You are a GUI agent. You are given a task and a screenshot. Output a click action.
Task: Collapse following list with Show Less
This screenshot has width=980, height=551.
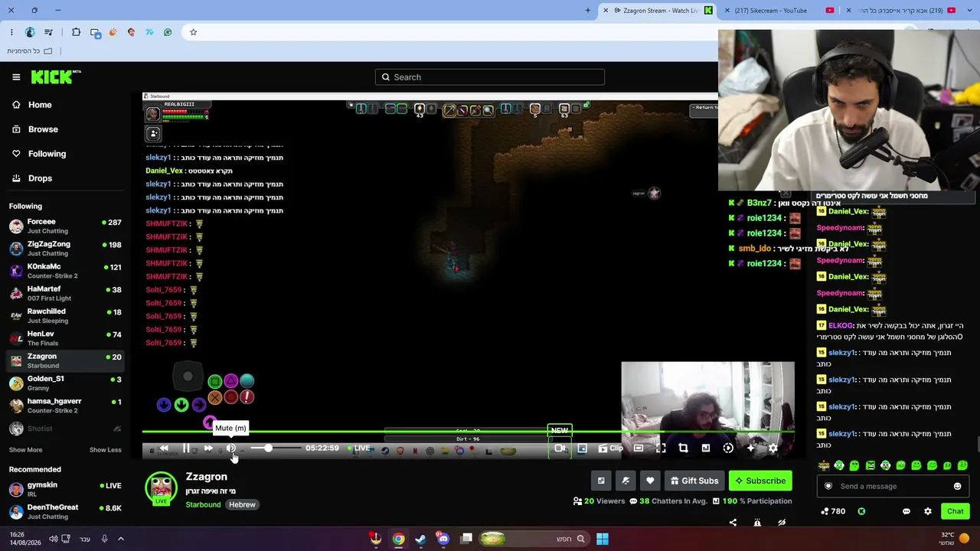[106, 450]
